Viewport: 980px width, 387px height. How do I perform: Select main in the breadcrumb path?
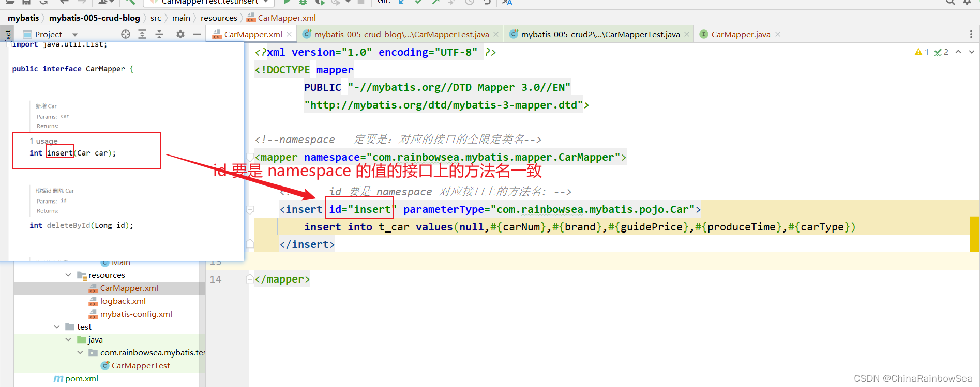pyautogui.click(x=181, y=18)
